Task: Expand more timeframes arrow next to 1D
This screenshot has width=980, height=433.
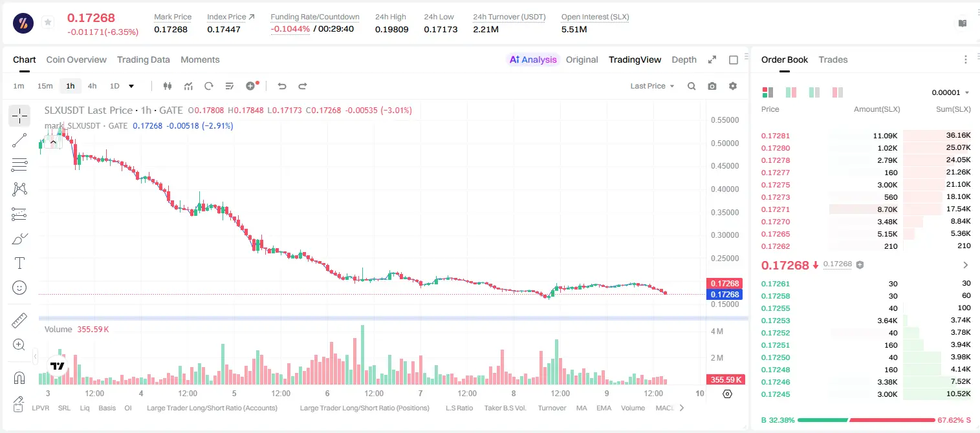Action: (x=131, y=86)
